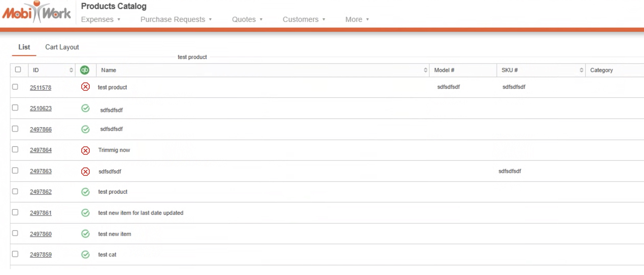This screenshot has width=644, height=275.
Task: Open product ID 2497860 link
Action: pyautogui.click(x=41, y=234)
